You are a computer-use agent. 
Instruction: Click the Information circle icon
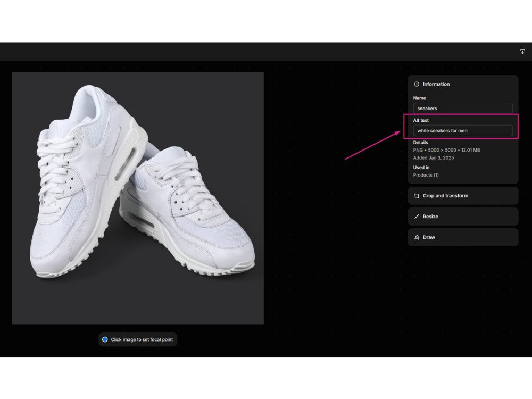click(x=417, y=84)
